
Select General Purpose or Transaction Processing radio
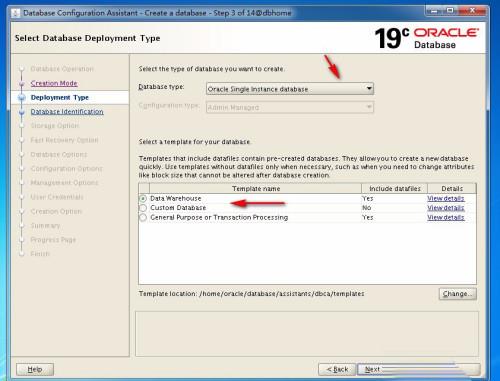[143, 218]
